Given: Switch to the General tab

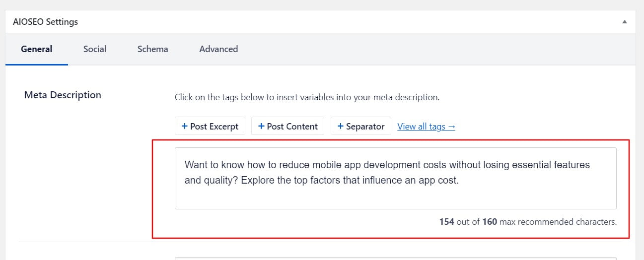Looking at the screenshot, I should (37, 49).
